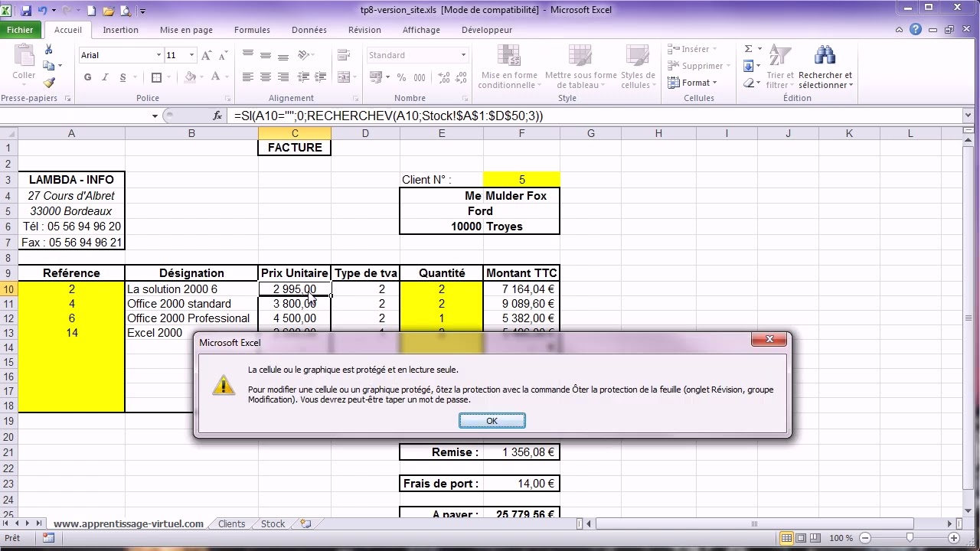
Task: Toggle underline with the S button
Action: pos(122,77)
